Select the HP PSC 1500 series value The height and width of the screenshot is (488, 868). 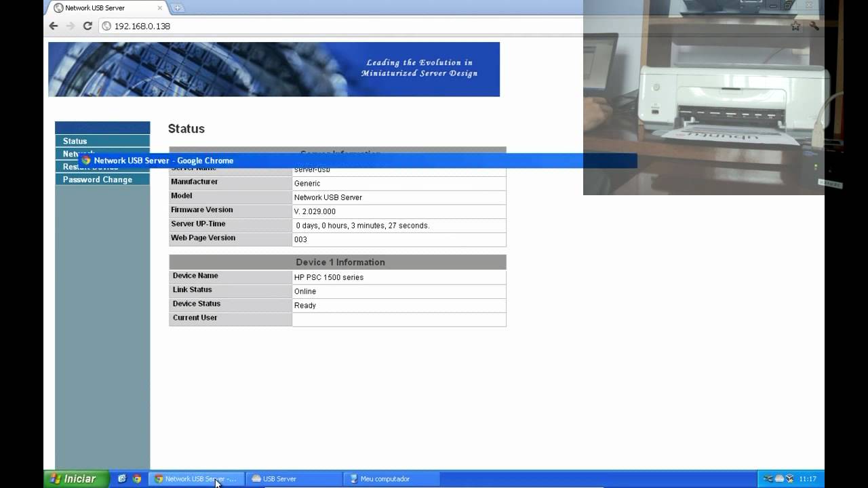pyautogui.click(x=329, y=277)
